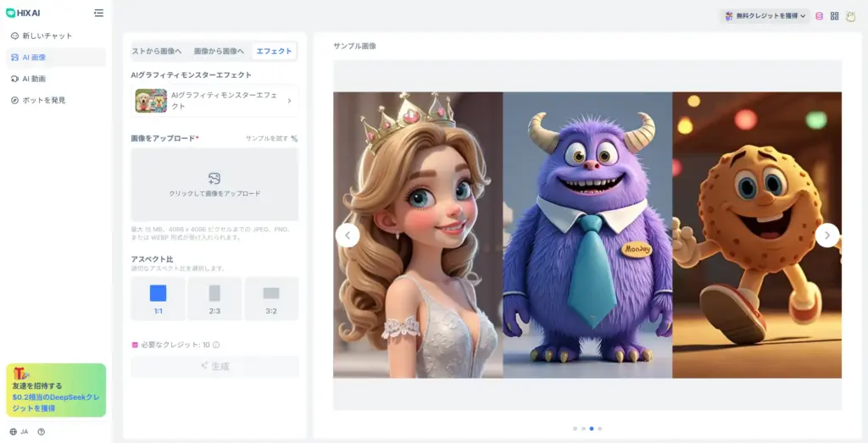Click the image upload drop area

click(214, 184)
